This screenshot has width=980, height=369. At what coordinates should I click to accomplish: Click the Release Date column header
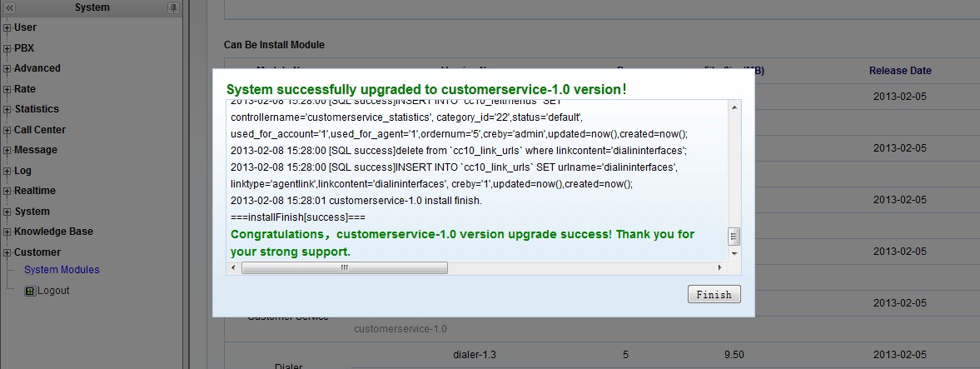pos(900,71)
